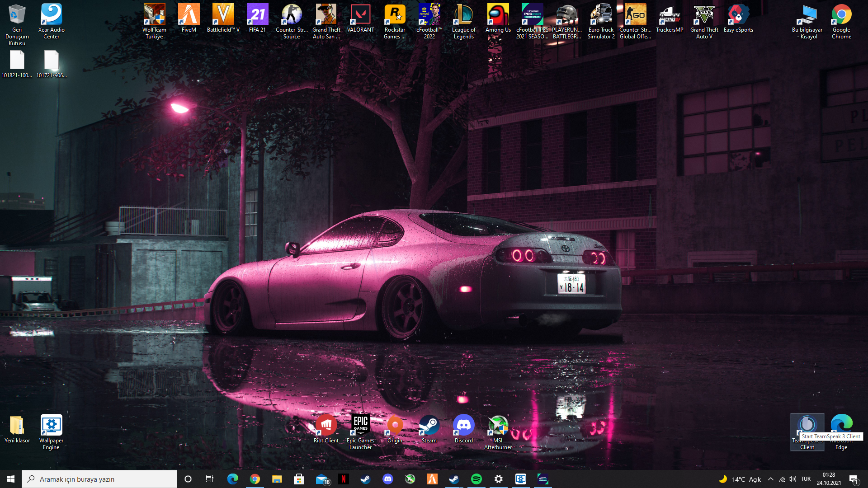Open the Geri Dönüşüm Kutusu recycle bin

coord(17,24)
